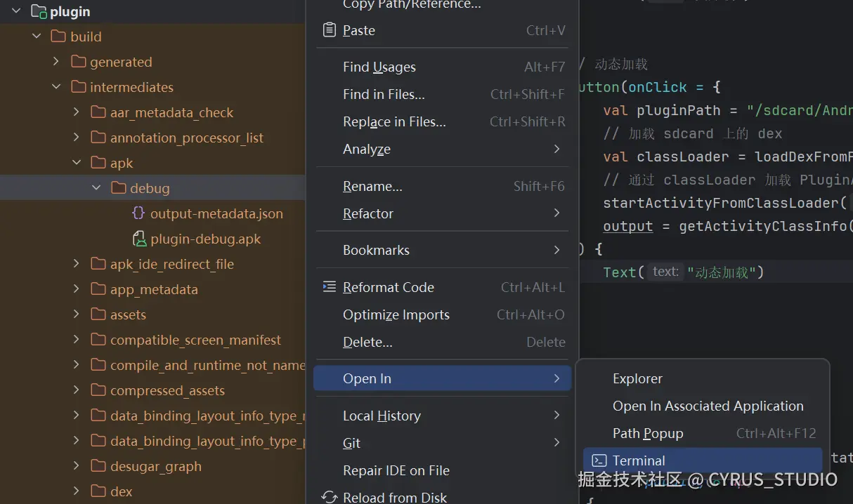Open the Open In submenu
This screenshot has height=504, width=853.
coord(443,378)
